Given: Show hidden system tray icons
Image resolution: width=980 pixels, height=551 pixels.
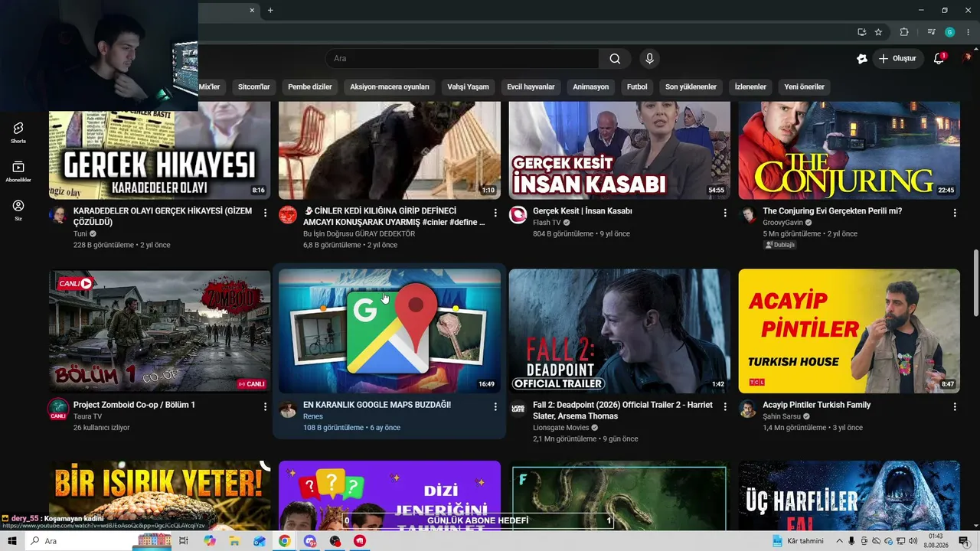Looking at the screenshot, I should 839,541.
